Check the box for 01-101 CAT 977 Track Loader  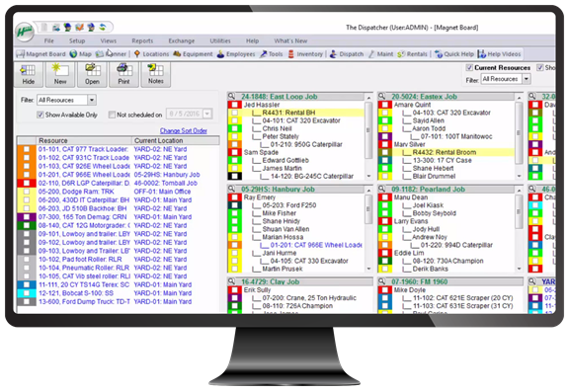point(27,149)
